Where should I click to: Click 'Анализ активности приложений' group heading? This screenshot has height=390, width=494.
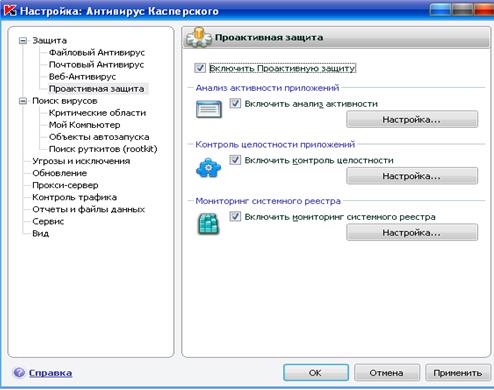[x=267, y=88]
